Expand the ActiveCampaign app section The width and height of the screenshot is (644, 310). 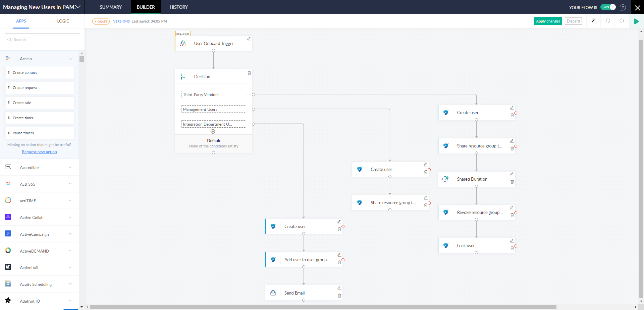[70, 234]
